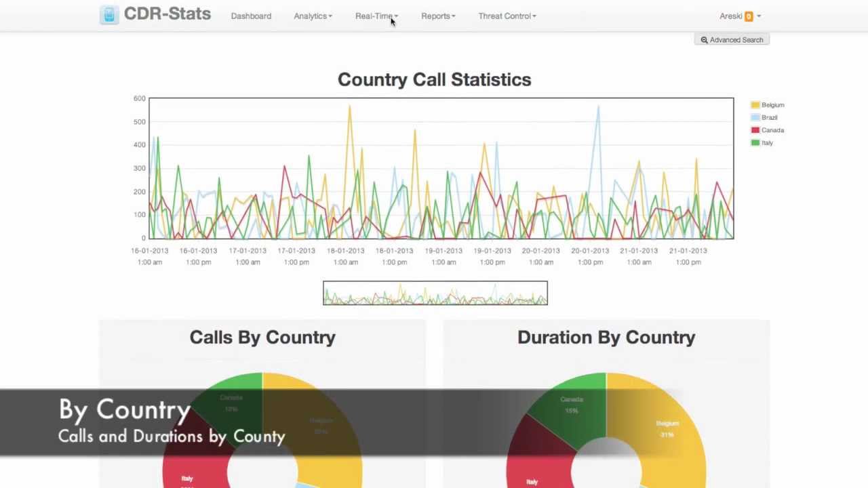Screen dimensions: 868x488
Task: Click the 600 y-axis value label
Action: [139, 98]
